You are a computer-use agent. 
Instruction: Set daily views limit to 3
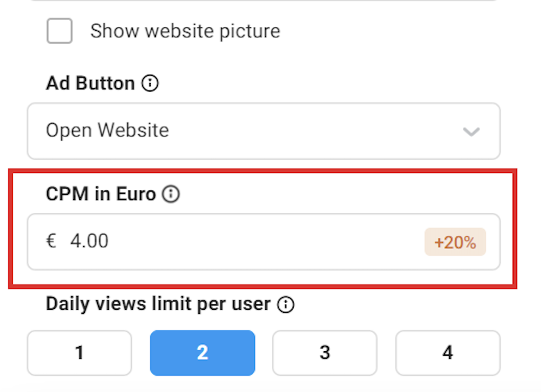(325, 353)
